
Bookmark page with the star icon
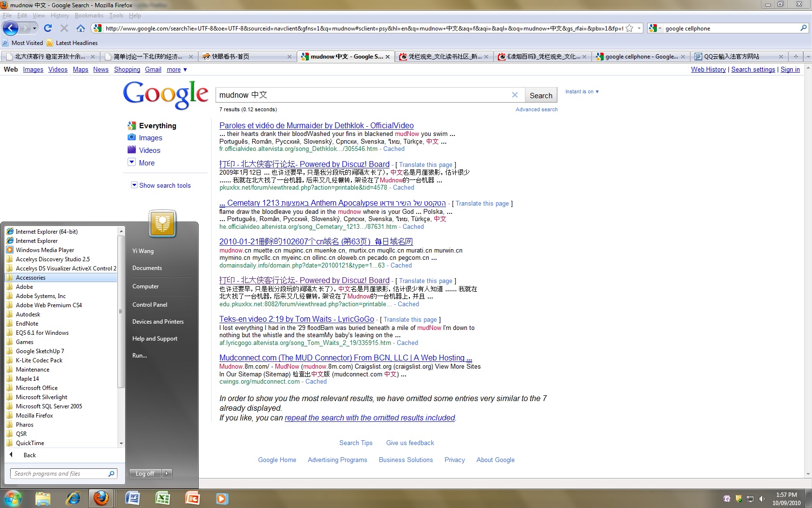(x=629, y=28)
